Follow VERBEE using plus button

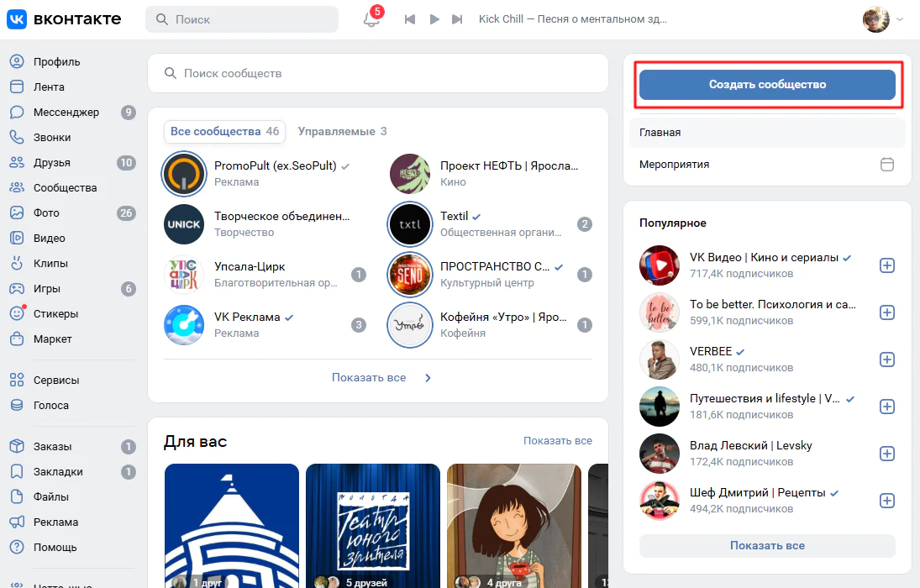pyautogui.click(x=886, y=360)
